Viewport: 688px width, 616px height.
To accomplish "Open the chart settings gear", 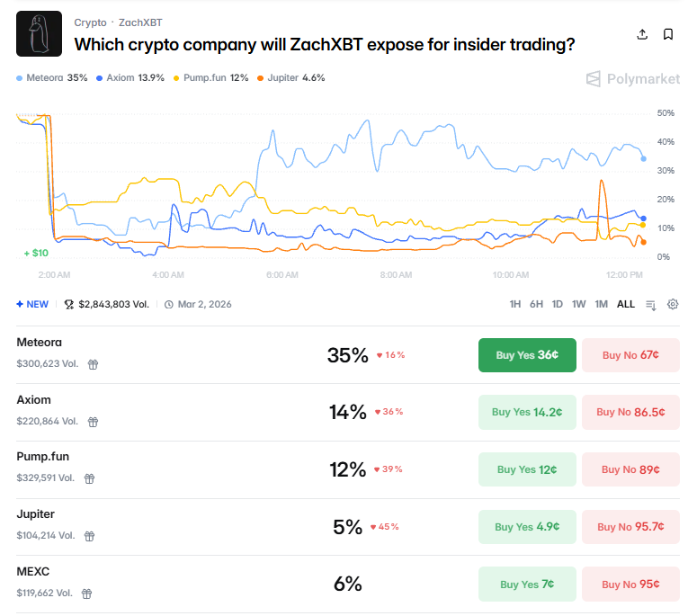I will coord(673,304).
